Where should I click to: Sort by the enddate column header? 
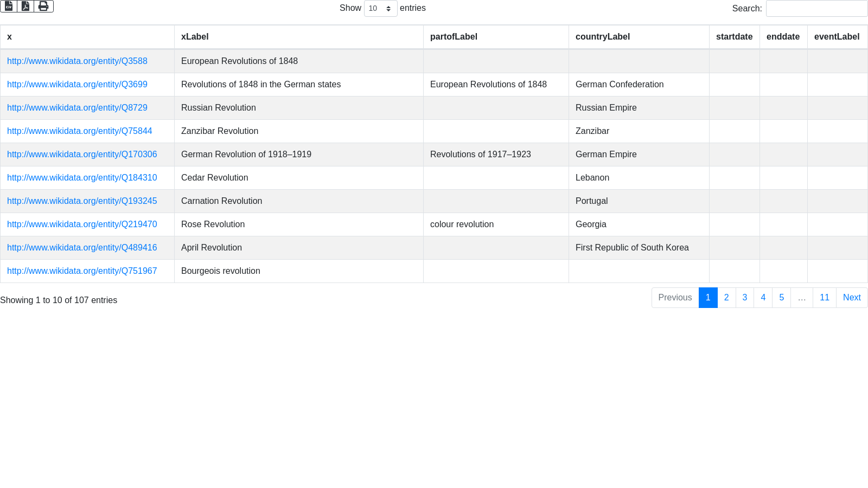[x=783, y=37]
